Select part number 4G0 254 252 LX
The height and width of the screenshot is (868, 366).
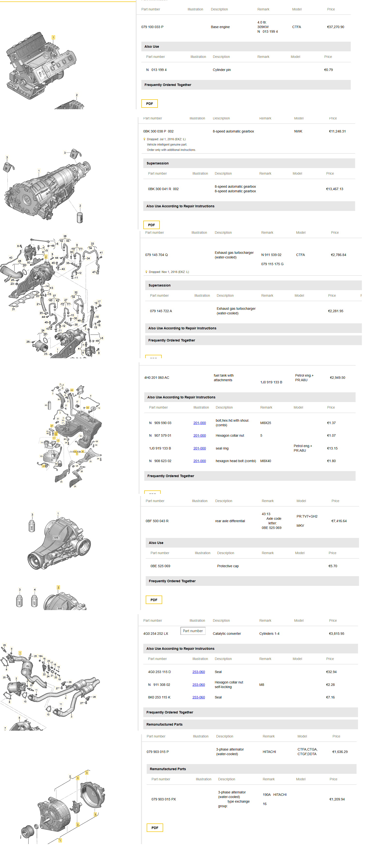[x=156, y=634]
